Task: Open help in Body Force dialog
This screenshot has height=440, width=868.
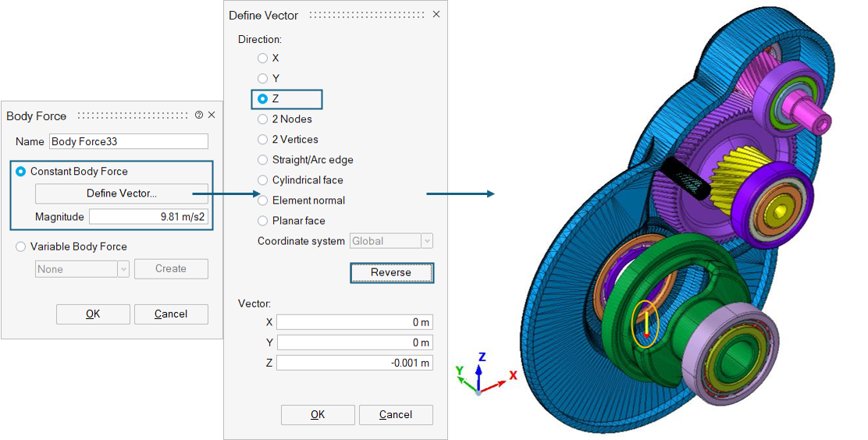Action: tap(199, 115)
